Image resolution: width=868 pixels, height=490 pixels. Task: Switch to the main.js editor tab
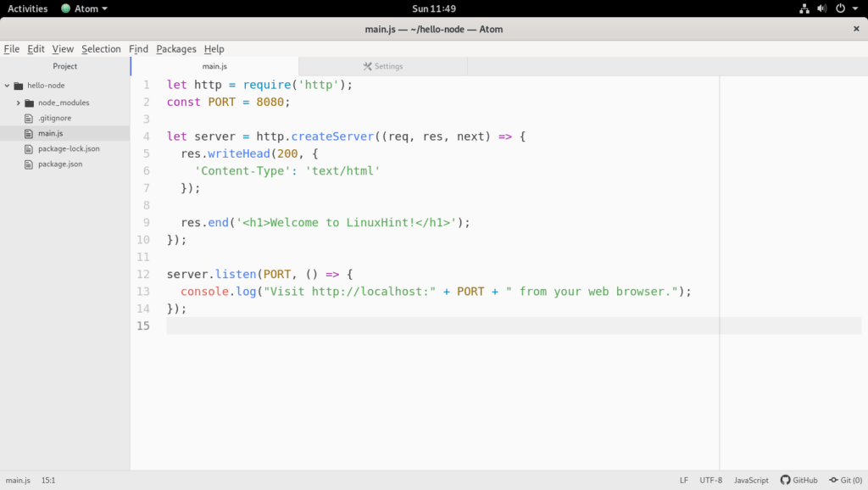pyautogui.click(x=214, y=66)
